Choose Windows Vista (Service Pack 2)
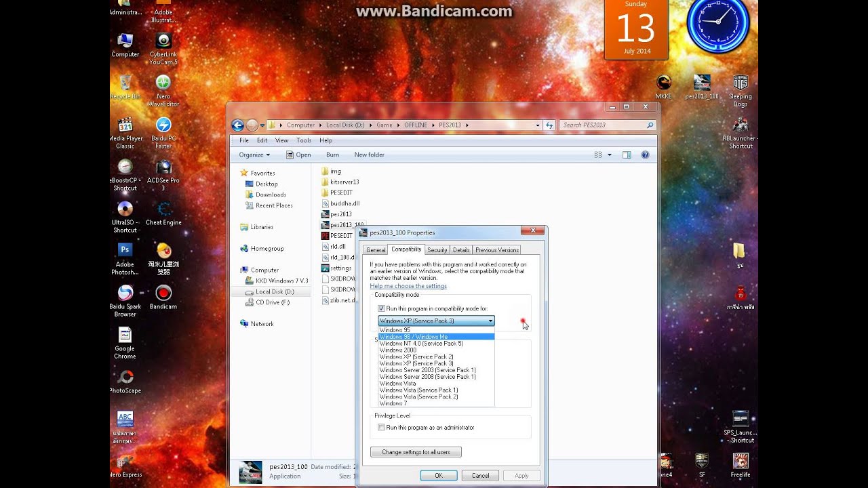This screenshot has width=868, height=488. pyautogui.click(x=437, y=396)
